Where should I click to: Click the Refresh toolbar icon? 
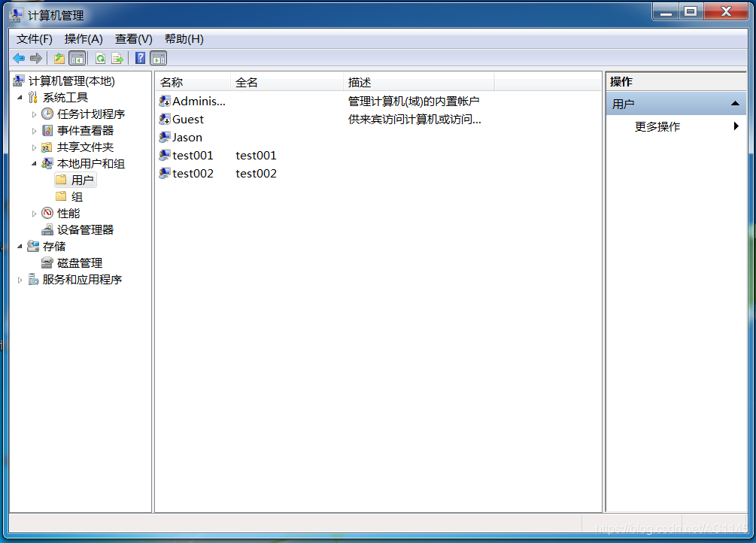tap(100, 59)
